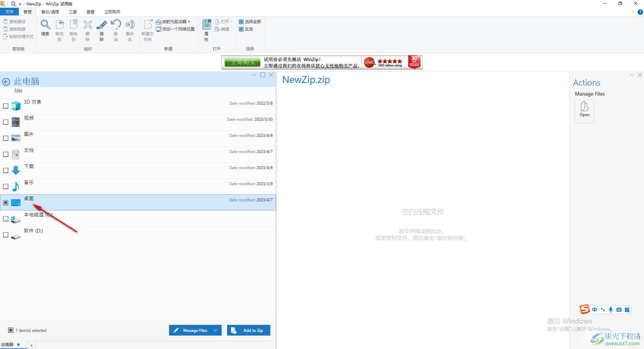Image resolution: width=644 pixels, height=349 pixels.
Task: Maximize the 此电脑 files pane
Action: pos(263,75)
